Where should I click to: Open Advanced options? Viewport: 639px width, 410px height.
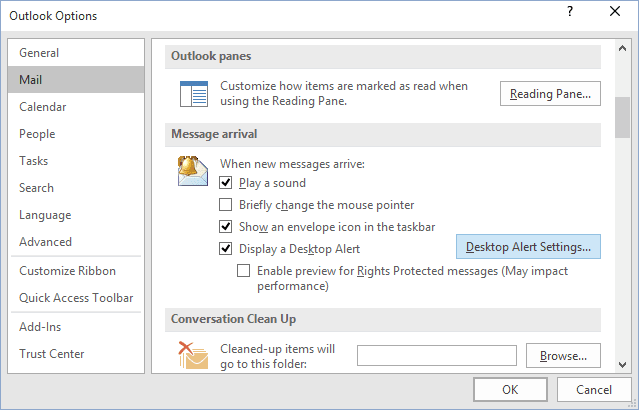point(76,242)
